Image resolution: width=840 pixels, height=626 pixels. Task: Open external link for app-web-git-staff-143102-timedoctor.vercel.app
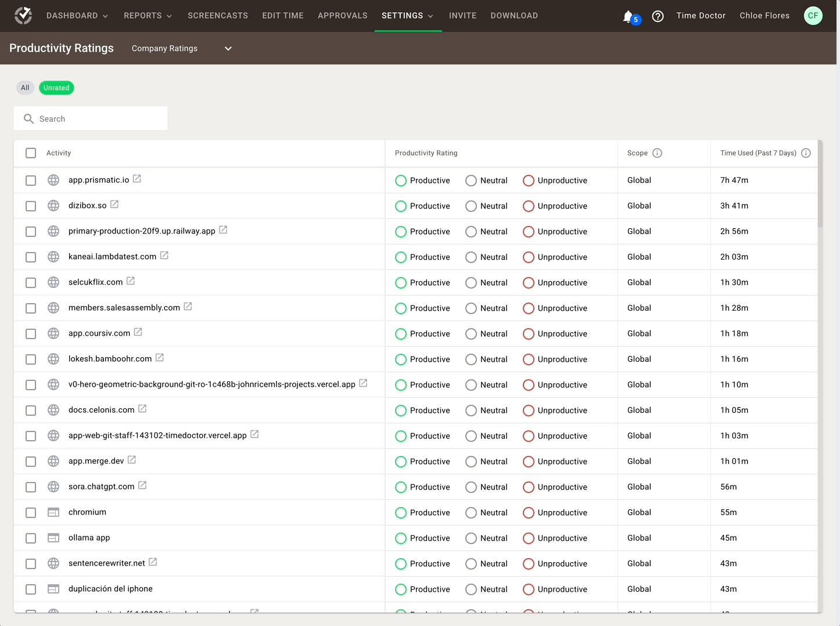click(254, 434)
